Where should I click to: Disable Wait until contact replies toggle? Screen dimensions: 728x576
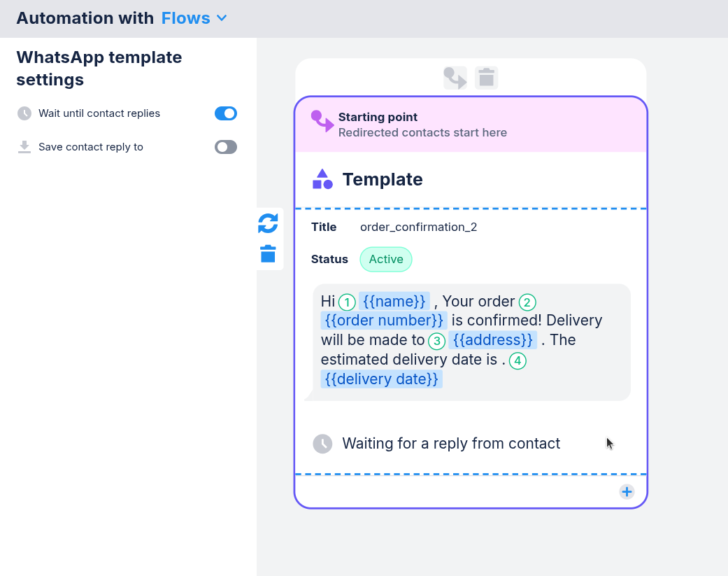click(x=226, y=113)
